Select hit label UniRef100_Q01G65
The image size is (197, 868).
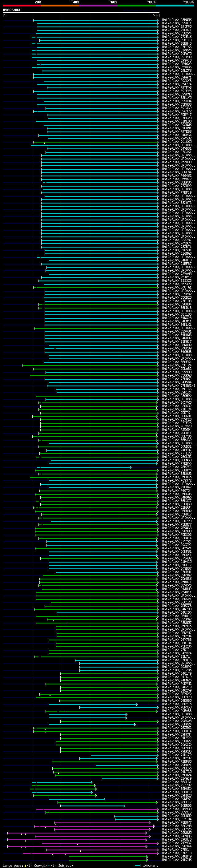click(176, 142)
